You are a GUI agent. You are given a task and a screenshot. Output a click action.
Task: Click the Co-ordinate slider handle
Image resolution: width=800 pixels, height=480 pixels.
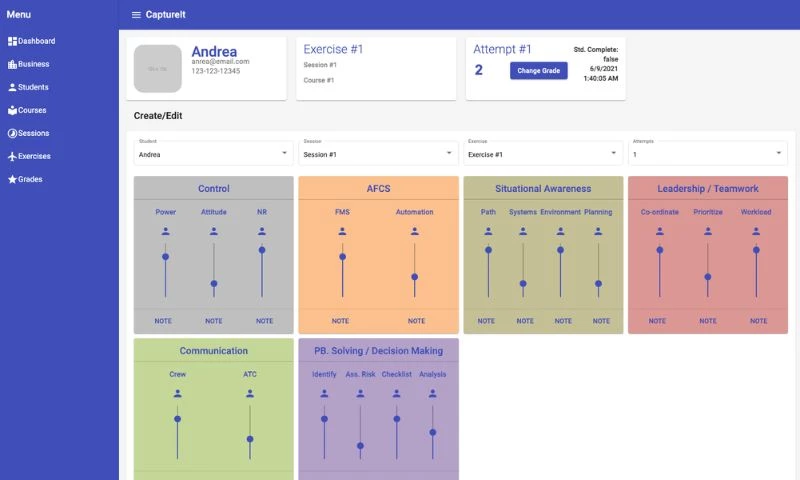click(659, 250)
